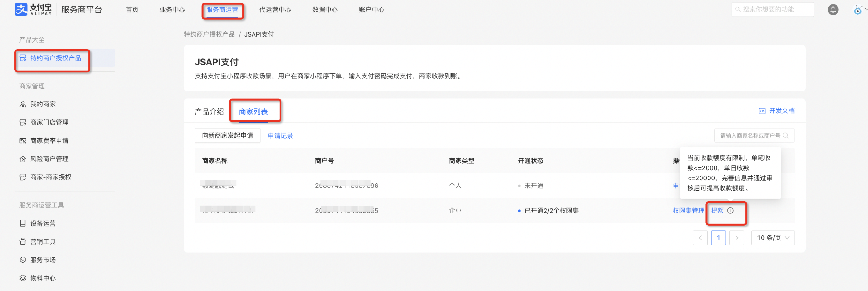Viewport: 868px width, 291px height.
Task: Click the 服务市场 icon
Action: click(x=23, y=260)
